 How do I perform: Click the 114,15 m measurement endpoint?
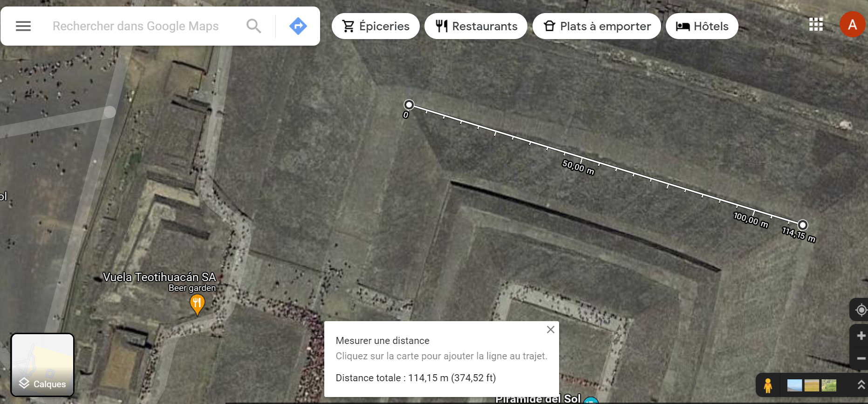point(802,225)
